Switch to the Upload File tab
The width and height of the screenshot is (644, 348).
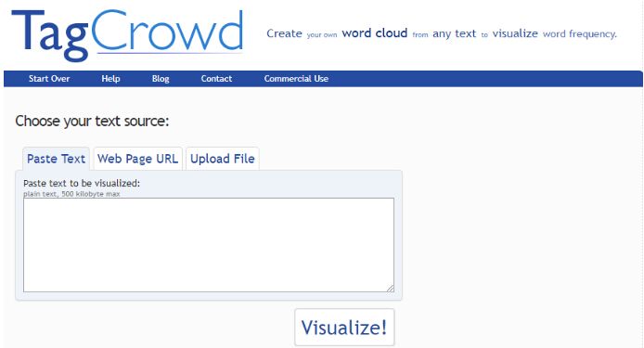click(222, 159)
